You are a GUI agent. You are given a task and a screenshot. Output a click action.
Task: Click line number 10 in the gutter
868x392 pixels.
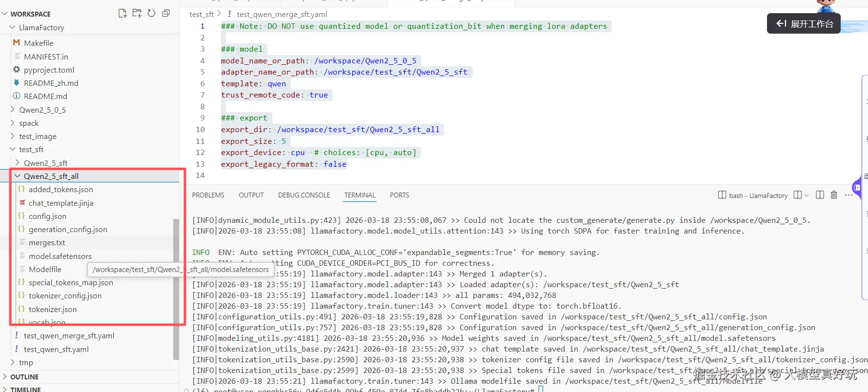pos(200,129)
